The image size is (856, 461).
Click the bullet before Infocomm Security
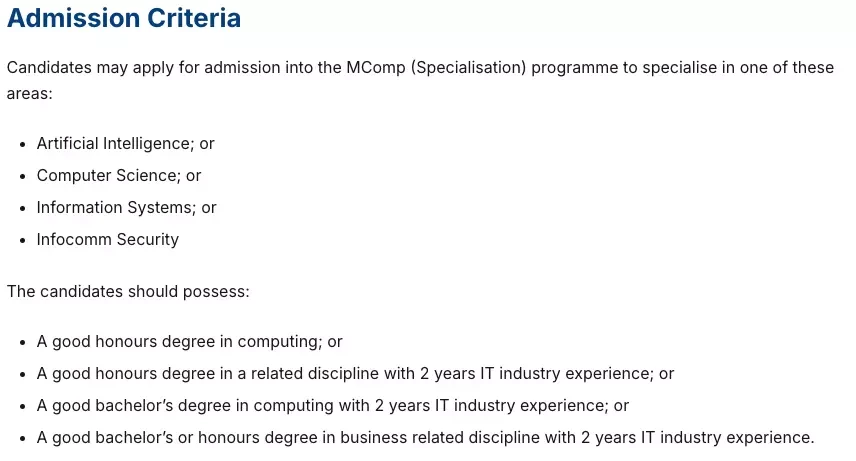(22, 240)
